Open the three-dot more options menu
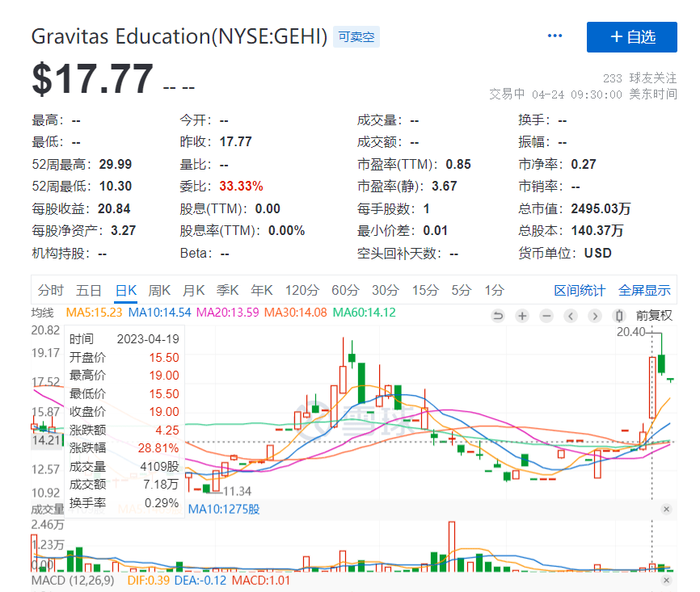The width and height of the screenshot is (700, 592). click(555, 36)
